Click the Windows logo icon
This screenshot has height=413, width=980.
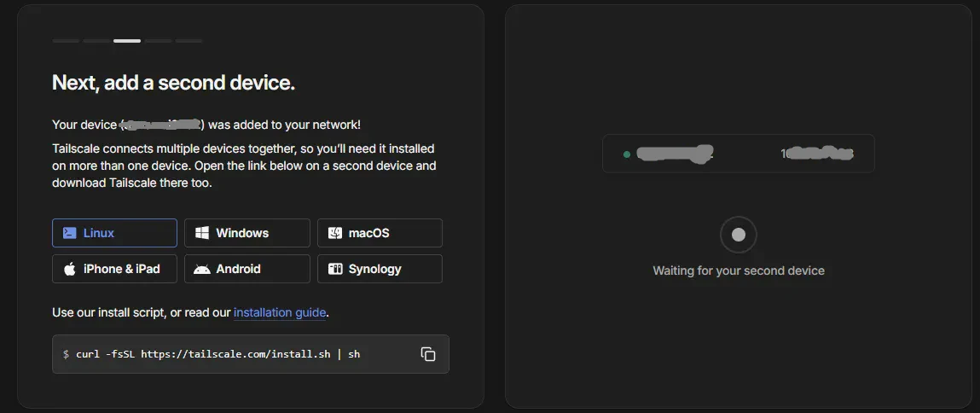(x=202, y=234)
